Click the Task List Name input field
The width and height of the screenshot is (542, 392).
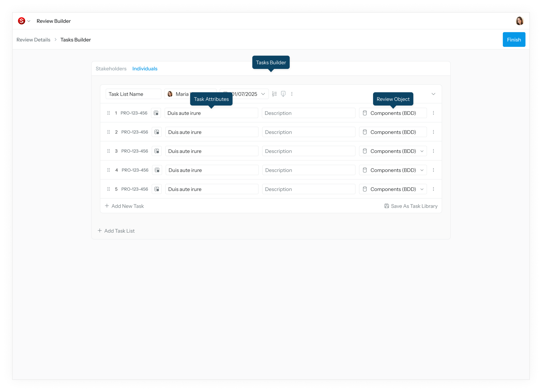coord(133,94)
